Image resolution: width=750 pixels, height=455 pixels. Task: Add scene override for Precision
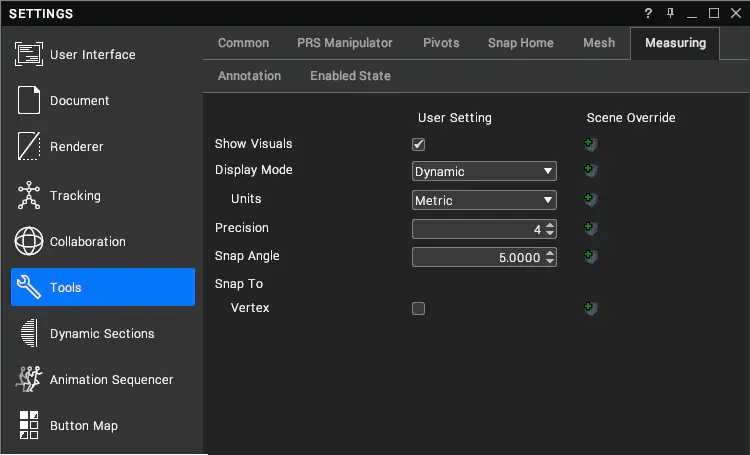coord(590,228)
